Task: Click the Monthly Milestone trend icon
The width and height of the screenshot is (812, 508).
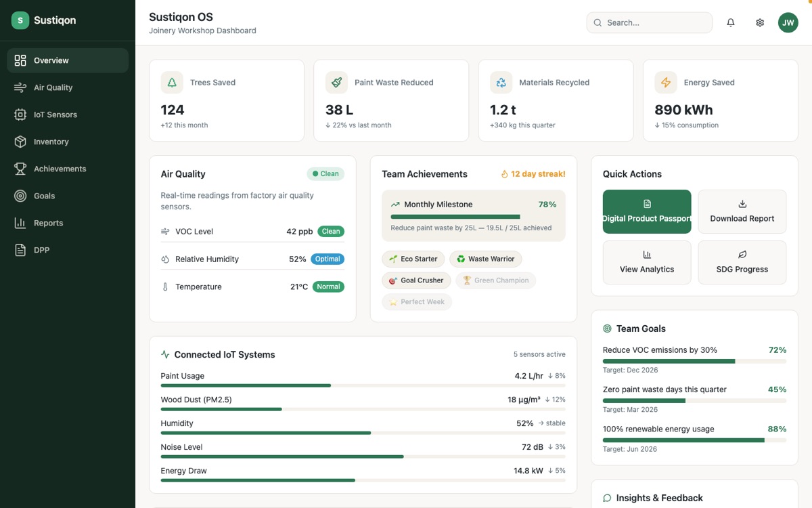Action: click(395, 205)
